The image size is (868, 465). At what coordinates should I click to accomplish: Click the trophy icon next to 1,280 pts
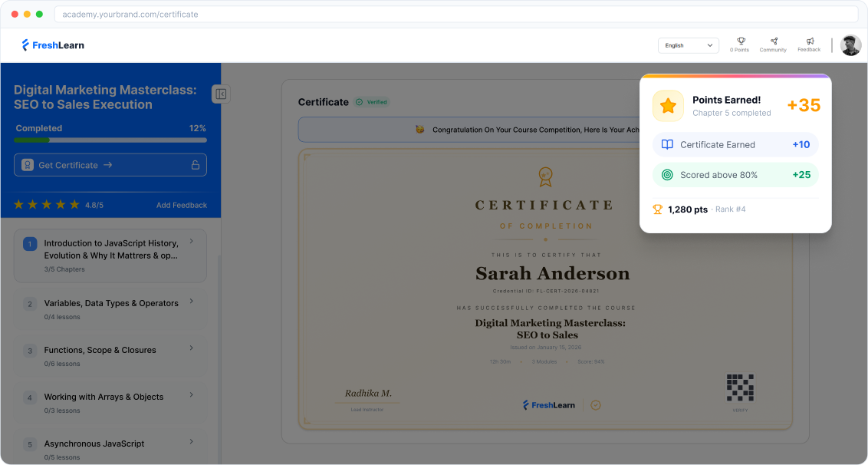coord(657,209)
